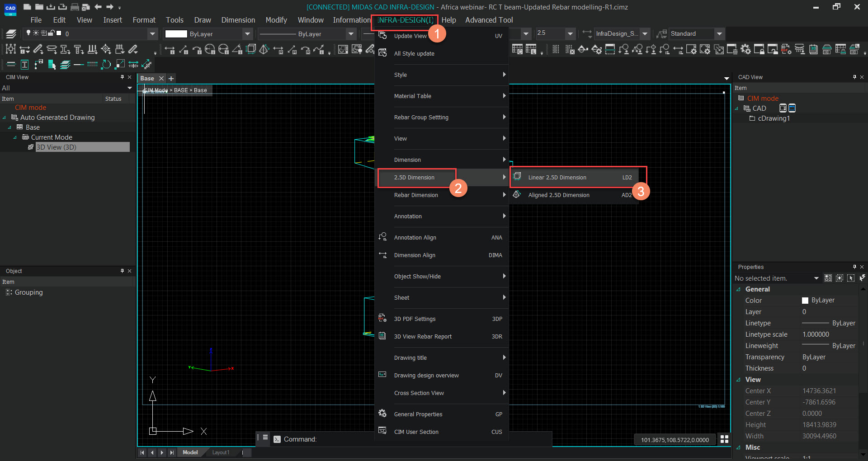Viewport: 868px width, 461px height.
Task: Click the grid view icon near coordinates
Action: click(724, 439)
